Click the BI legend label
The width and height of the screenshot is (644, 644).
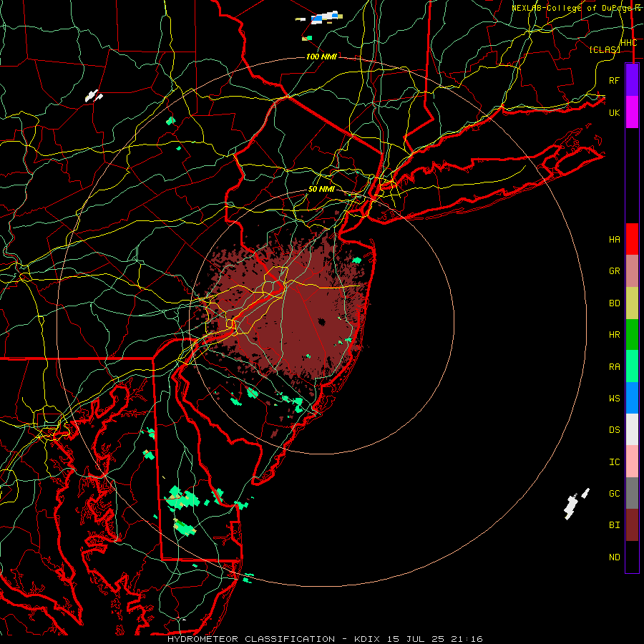614,525
